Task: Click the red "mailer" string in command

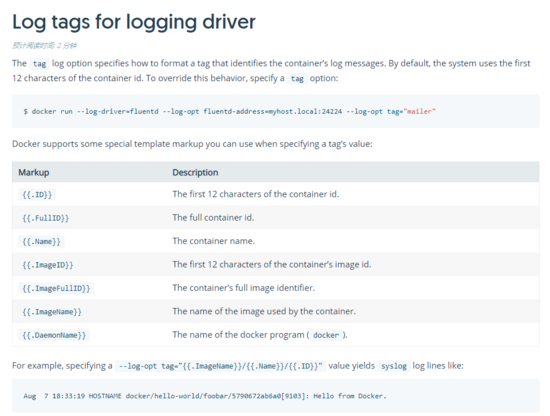Action: click(x=420, y=112)
